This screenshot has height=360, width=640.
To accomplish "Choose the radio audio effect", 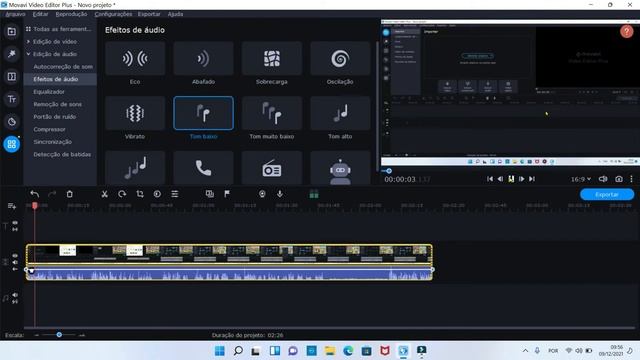I will (272, 168).
